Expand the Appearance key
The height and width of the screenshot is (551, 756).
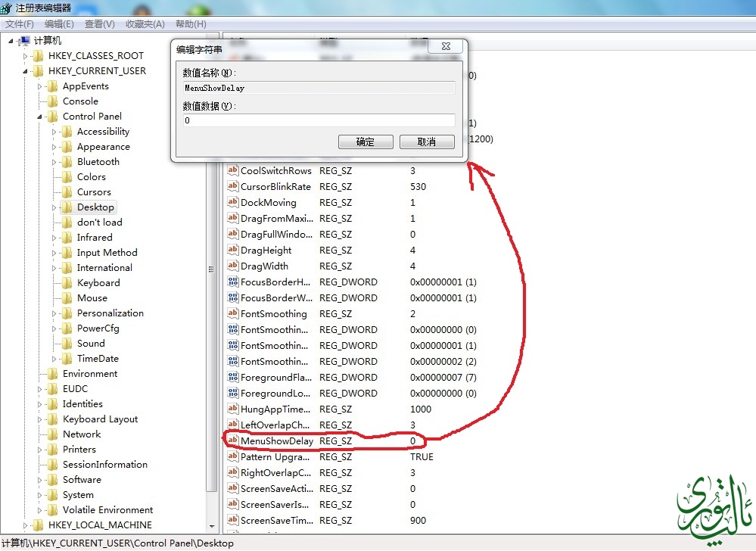(54, 147)
